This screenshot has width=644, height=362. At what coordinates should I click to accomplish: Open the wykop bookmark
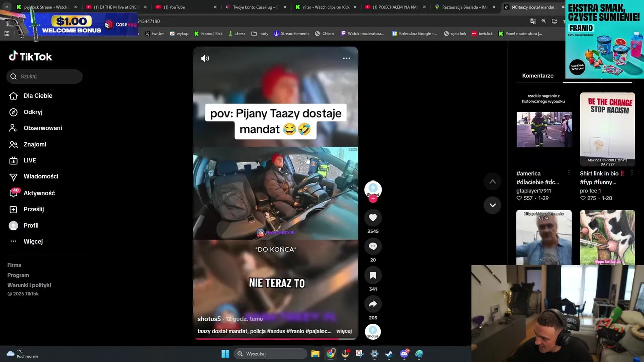pos(179,34)
